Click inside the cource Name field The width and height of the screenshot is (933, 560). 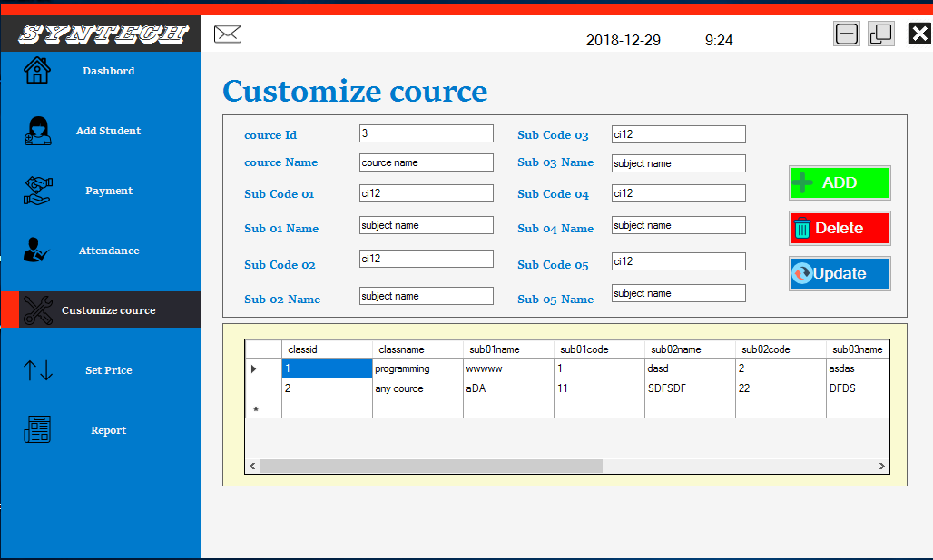click(426, 162)
